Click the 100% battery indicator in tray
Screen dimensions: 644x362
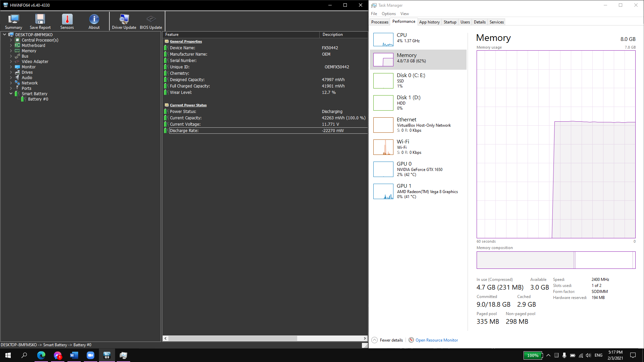point(533,355)
